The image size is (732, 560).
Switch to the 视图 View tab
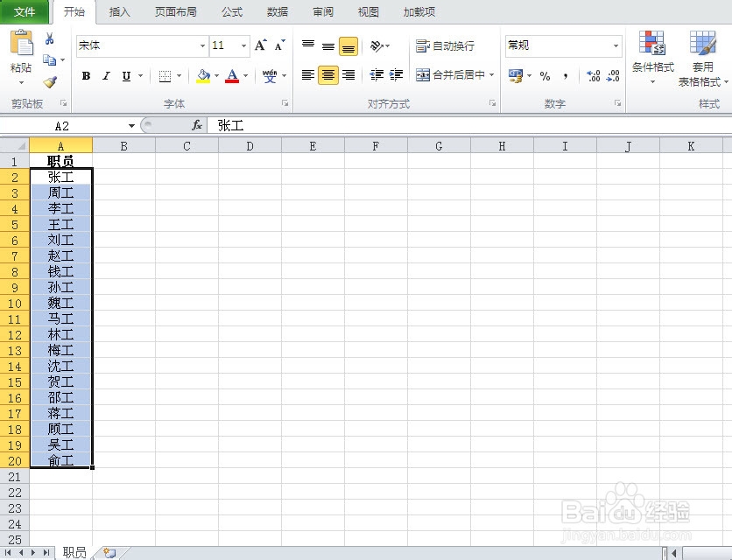tap(368, 11)
